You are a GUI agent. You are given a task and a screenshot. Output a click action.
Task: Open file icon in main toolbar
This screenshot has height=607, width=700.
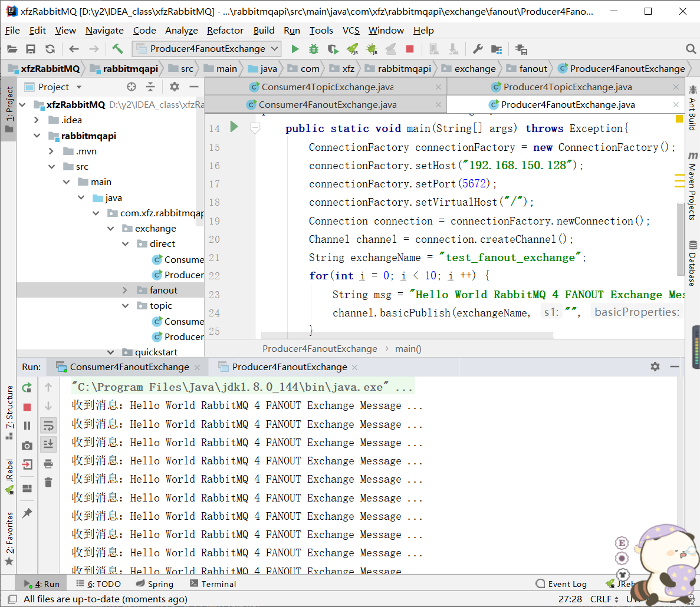12,49
